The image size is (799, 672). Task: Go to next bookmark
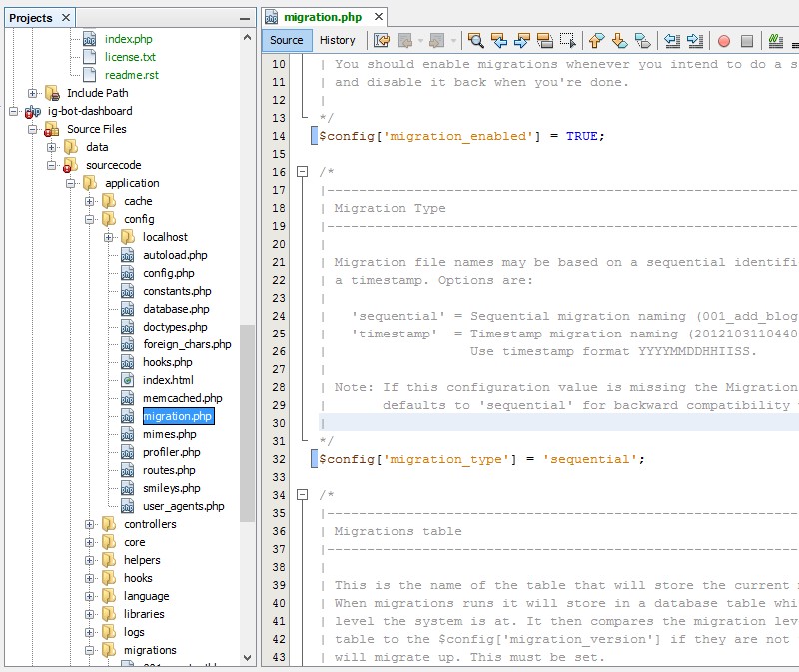tap(619, 41)
